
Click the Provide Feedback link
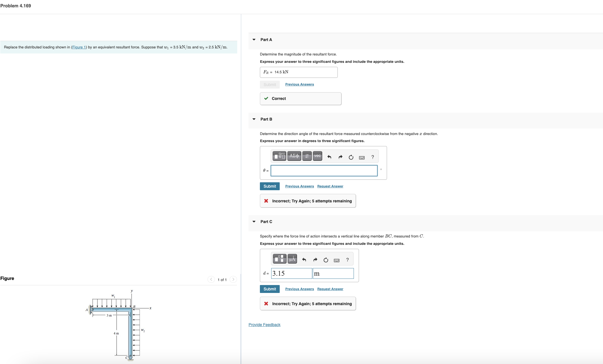(x=264, y=325)
